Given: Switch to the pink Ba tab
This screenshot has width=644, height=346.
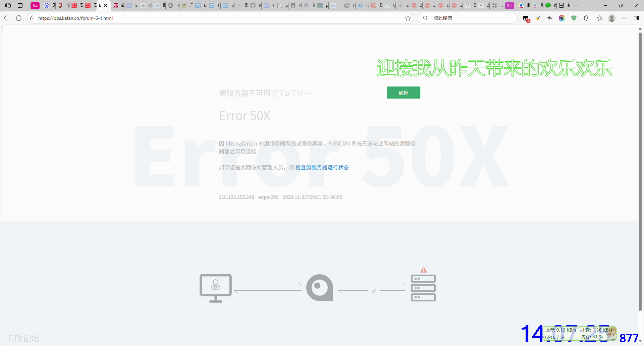Looking at the screenshot, I should click(x=35, y=5).
